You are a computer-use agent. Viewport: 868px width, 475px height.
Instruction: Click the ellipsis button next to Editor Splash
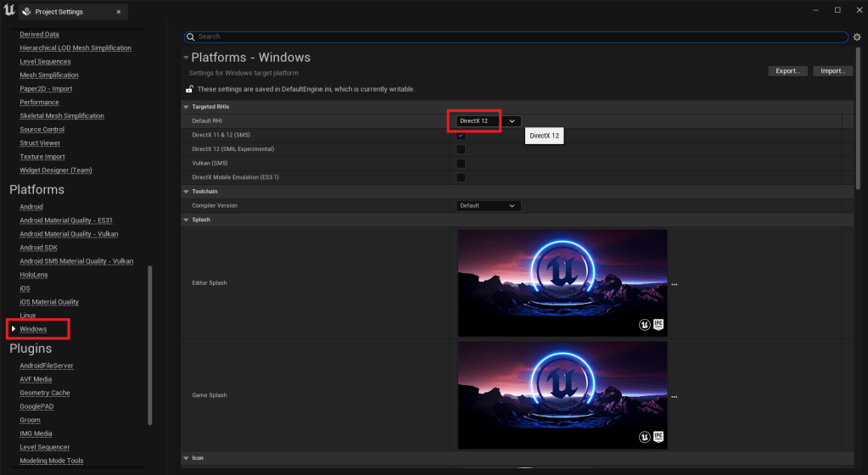click(x=675, y=284)
